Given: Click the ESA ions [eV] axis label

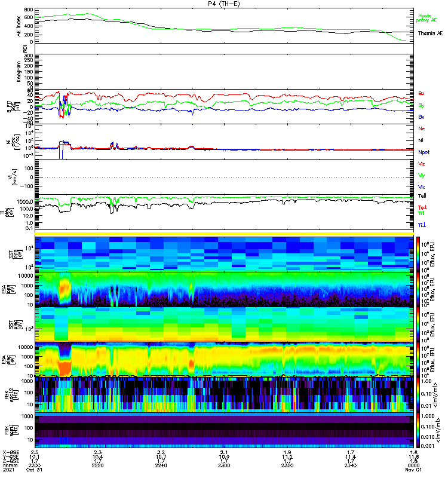Looking at the screenshot, I should point(8,289).
